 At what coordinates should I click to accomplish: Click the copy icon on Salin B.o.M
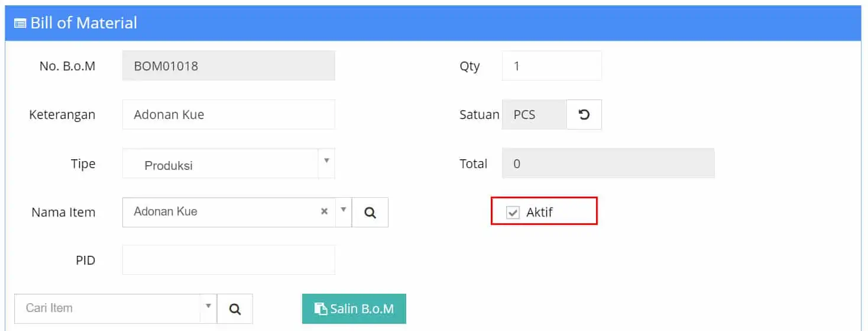320,308
